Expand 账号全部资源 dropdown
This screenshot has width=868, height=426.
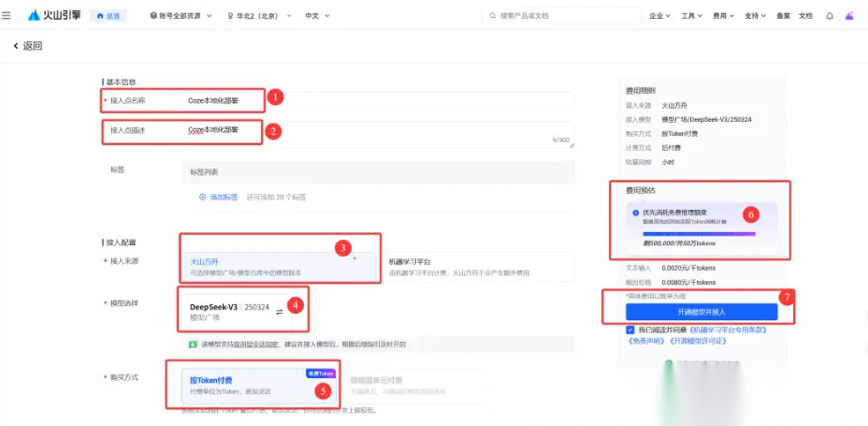(x=181, y=16)
